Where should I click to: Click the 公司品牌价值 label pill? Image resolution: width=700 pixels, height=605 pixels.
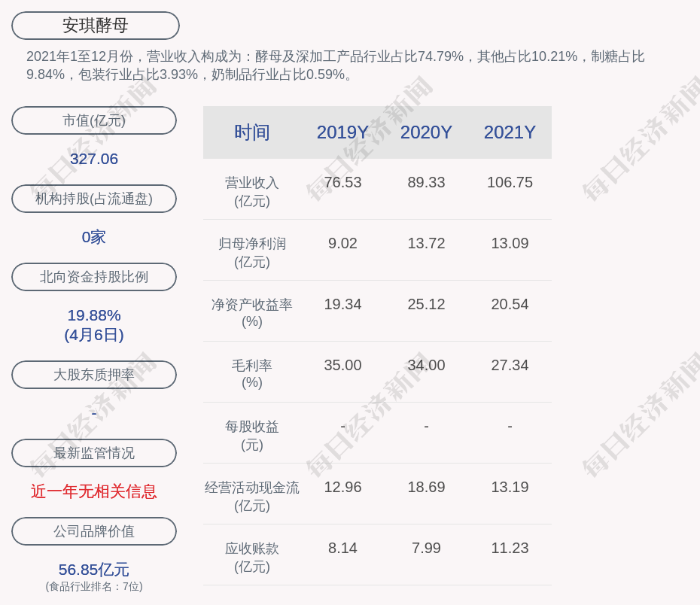94,531
